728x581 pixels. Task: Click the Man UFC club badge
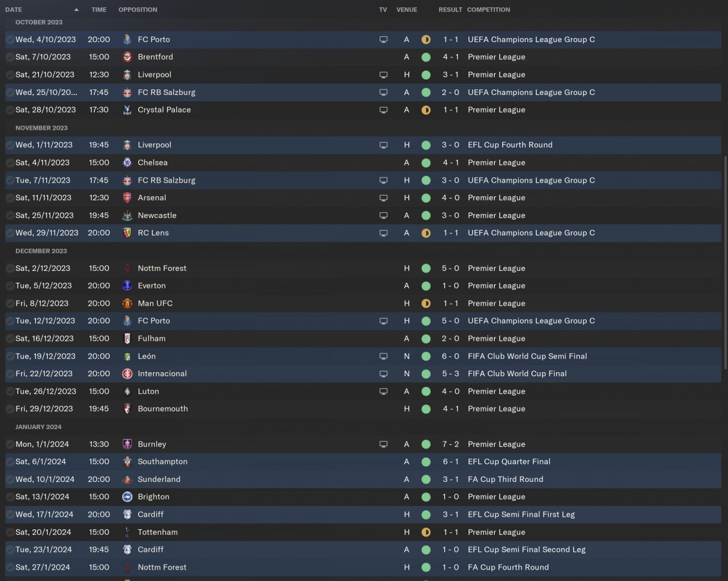(x=127, y=304)
